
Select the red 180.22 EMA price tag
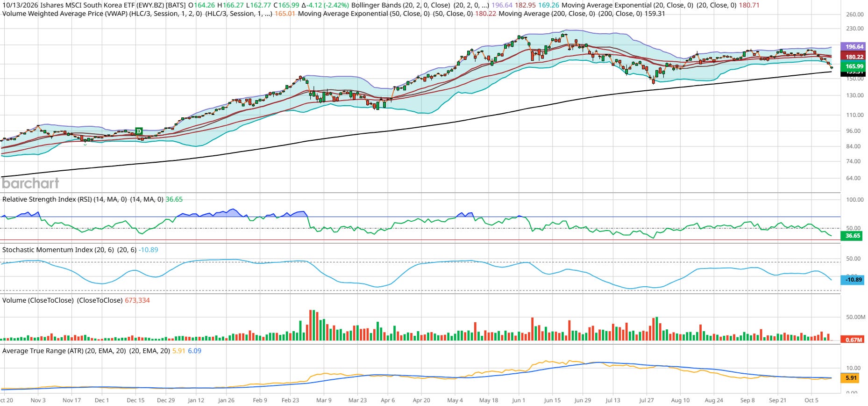click(853, 57)
